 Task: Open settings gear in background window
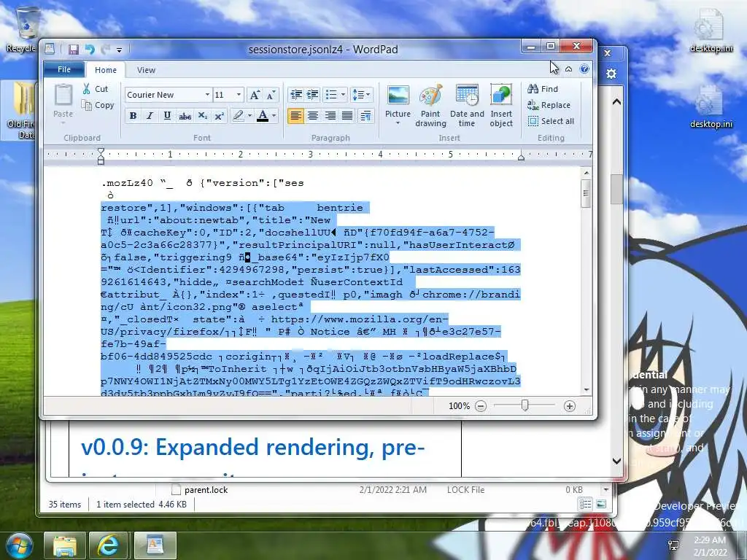pos(611,74)
